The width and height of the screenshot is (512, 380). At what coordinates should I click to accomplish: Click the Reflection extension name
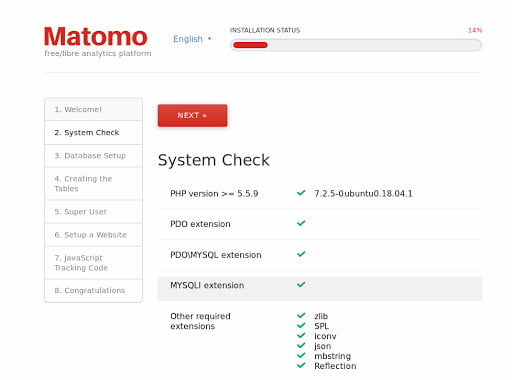[335, 366]
